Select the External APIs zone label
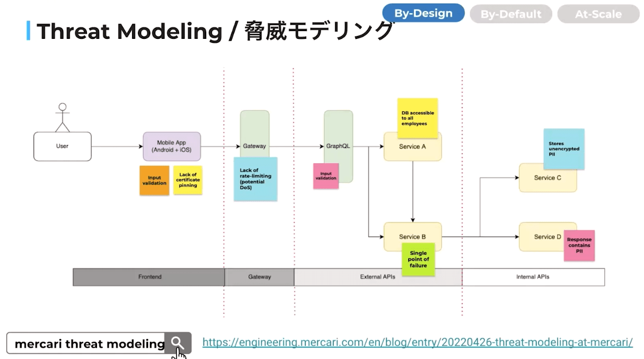 pos(378,277)
